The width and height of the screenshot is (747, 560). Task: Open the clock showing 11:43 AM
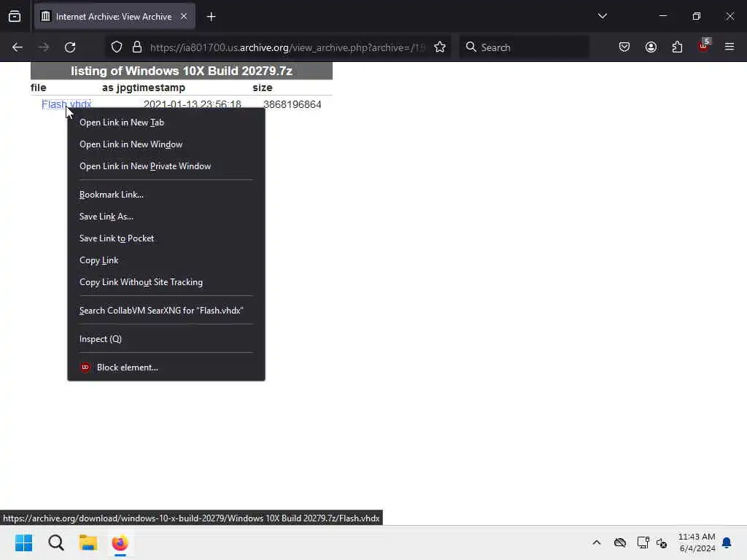click(x=697, y=542)
